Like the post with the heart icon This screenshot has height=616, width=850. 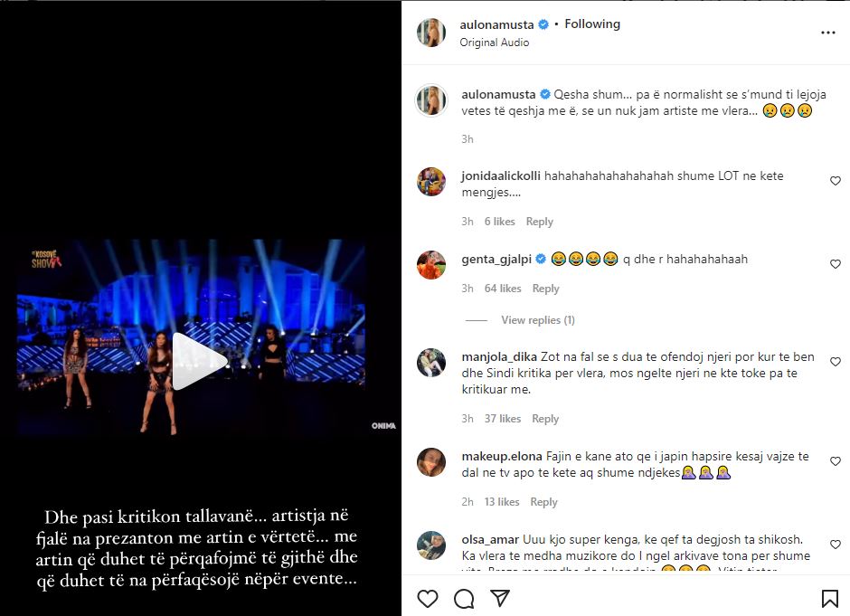click(x=428, y=598)
